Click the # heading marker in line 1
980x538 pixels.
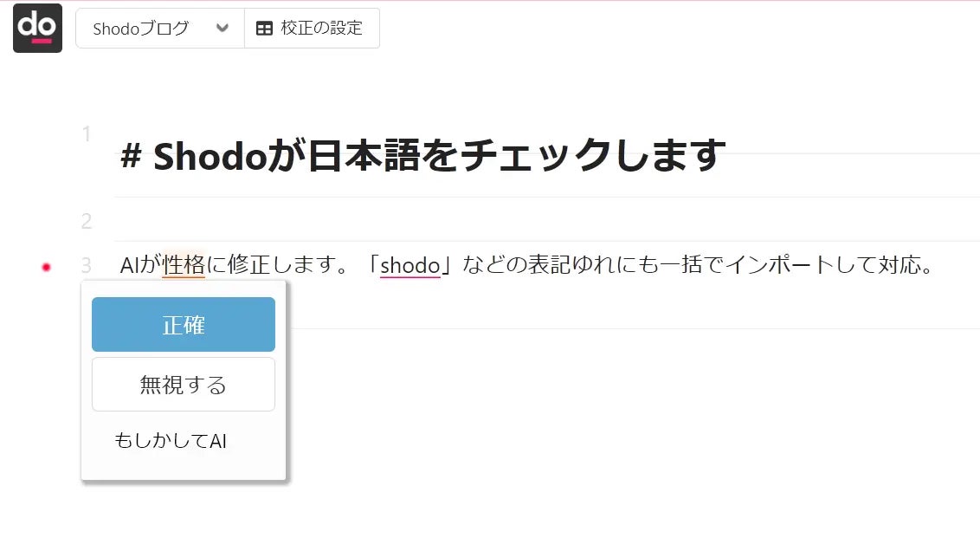pyautogui.click(x=131, y=156)
